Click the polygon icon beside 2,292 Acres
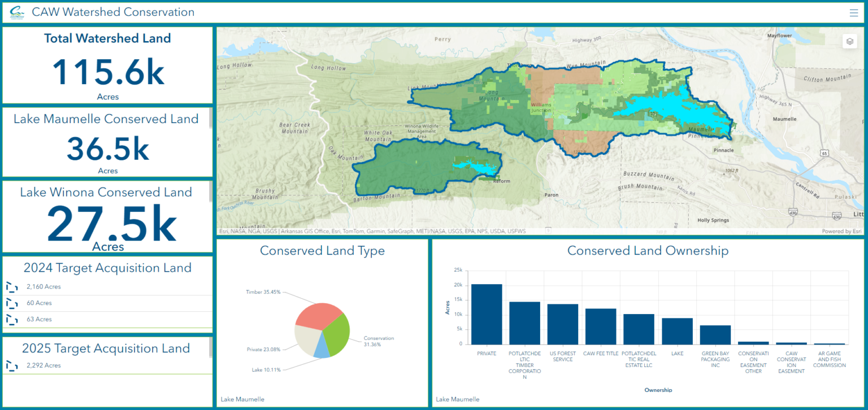Viewport: 868px width, 410px height. (x=12, y=365)
